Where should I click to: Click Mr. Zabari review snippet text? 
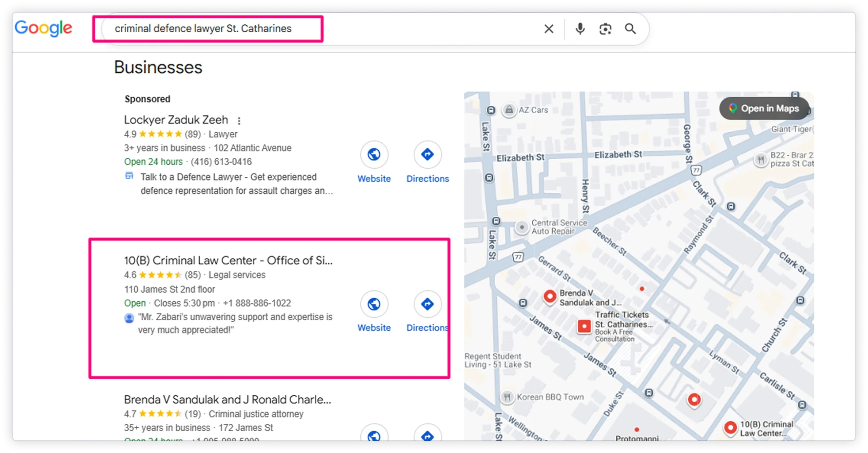235,323
